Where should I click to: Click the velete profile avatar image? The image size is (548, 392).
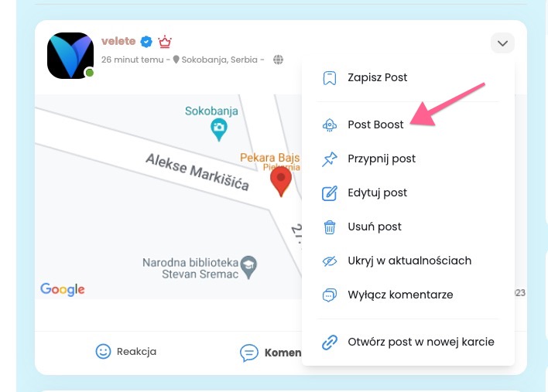click(70, 56)
